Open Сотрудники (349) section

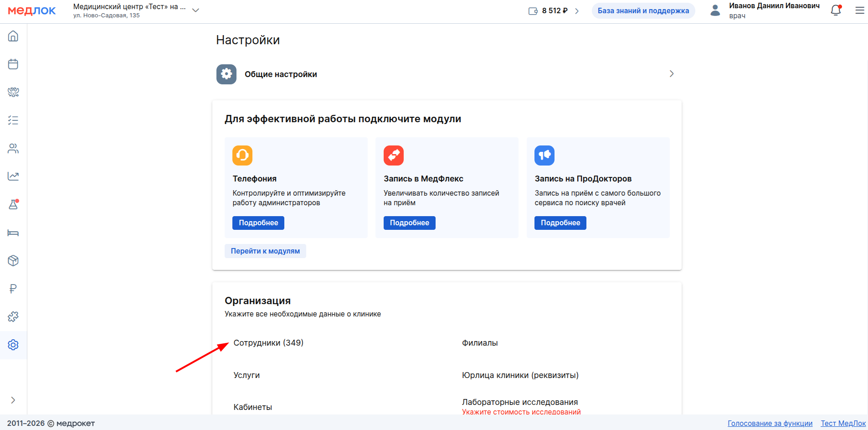[268, 343]
